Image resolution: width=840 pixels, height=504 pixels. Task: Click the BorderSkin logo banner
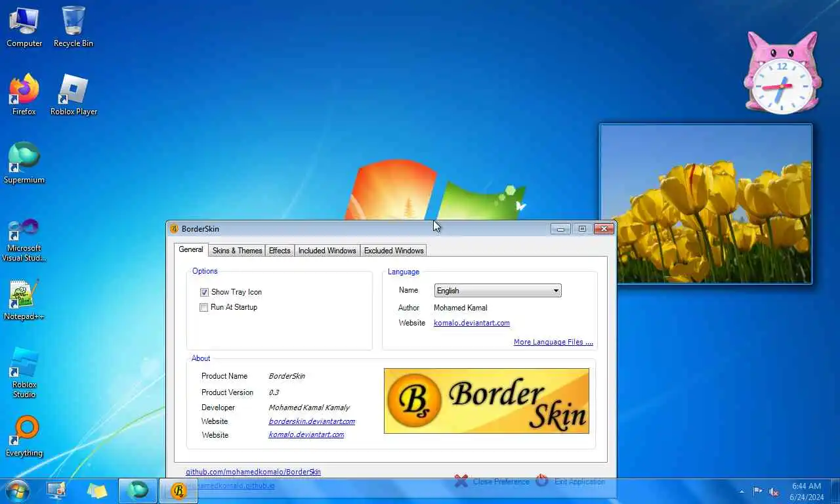(x=486, y=401)
